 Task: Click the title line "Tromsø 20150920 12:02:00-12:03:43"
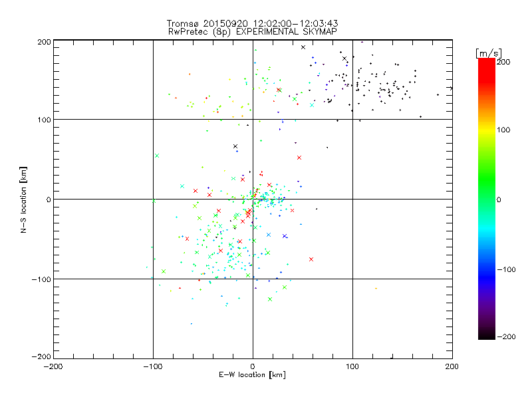coord(252,23)
